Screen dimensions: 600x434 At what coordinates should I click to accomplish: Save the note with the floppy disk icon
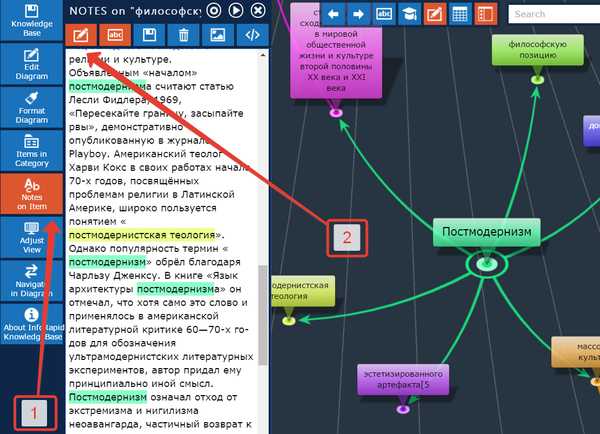pos(149,35)
